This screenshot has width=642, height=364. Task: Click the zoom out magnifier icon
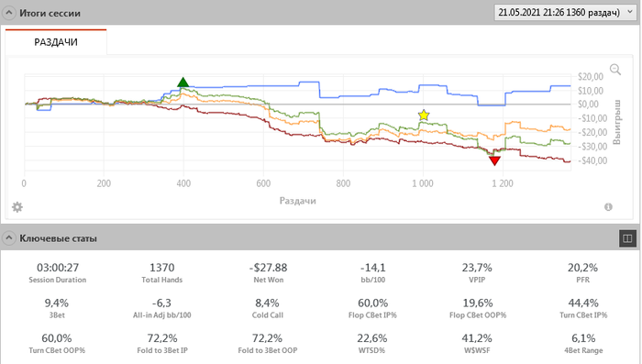tap(615, 70)
